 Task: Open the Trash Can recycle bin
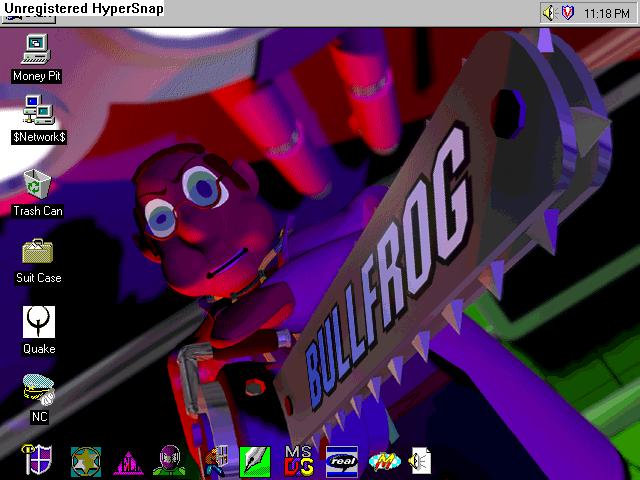click(x=38, y=184)
